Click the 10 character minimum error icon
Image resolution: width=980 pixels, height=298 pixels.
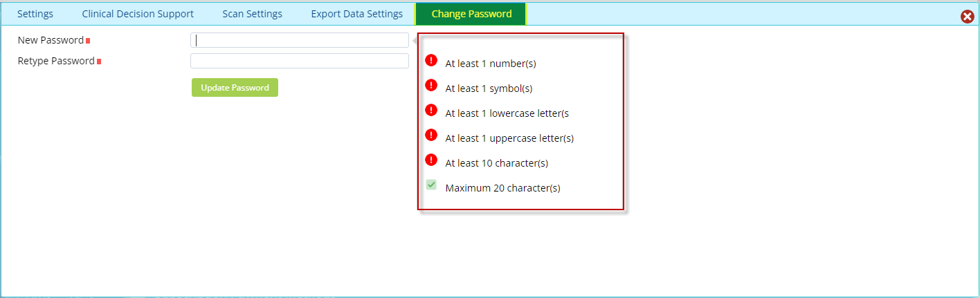point(431,160)
